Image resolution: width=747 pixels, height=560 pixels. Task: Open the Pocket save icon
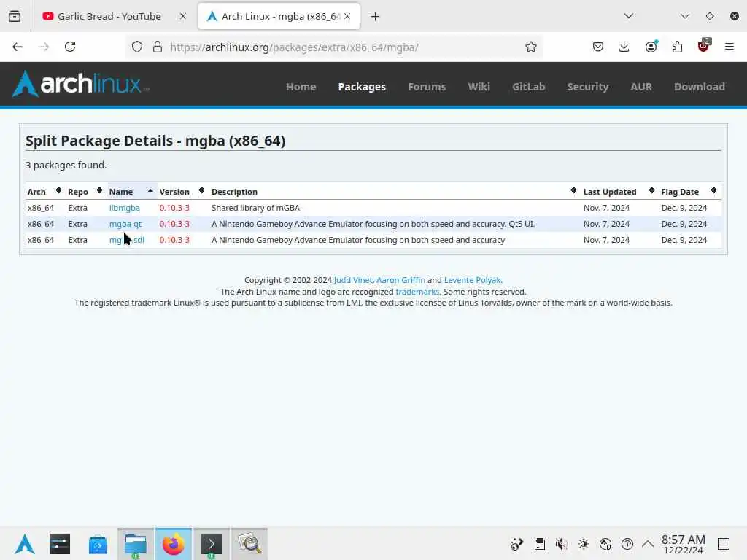[598, 47]
